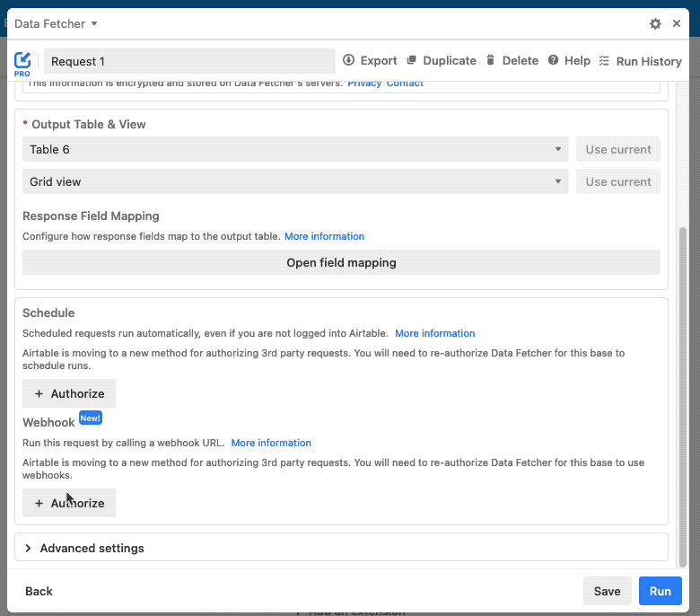Click Authorize button in the Schedule section
Viewport: 700px width, 616px height.
[69, 393]
